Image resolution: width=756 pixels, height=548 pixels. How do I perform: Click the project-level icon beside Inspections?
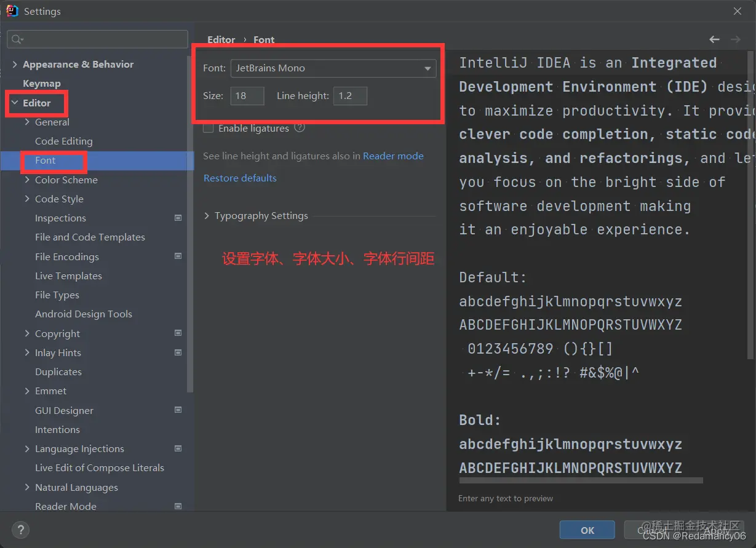click(x=178, y=218)
